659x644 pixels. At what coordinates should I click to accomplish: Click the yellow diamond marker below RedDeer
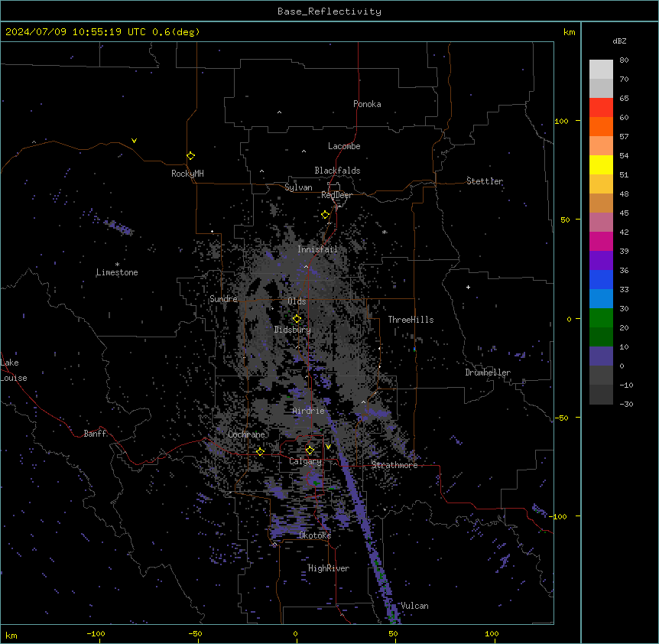(x=326, y=215)
